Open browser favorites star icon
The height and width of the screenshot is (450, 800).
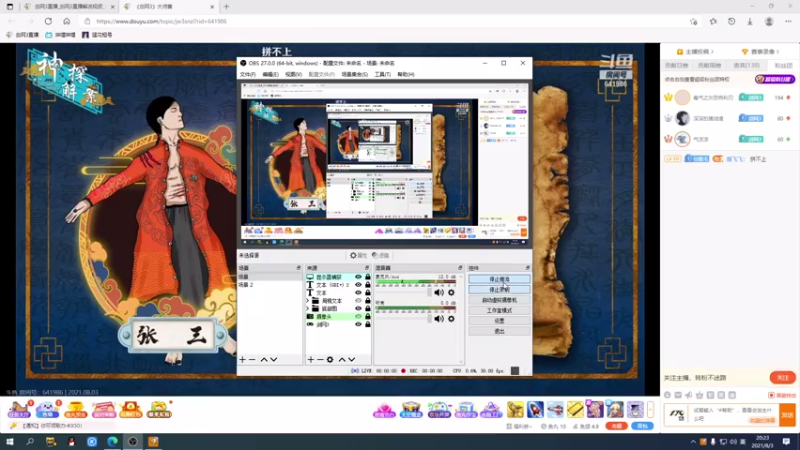(713, 21)
